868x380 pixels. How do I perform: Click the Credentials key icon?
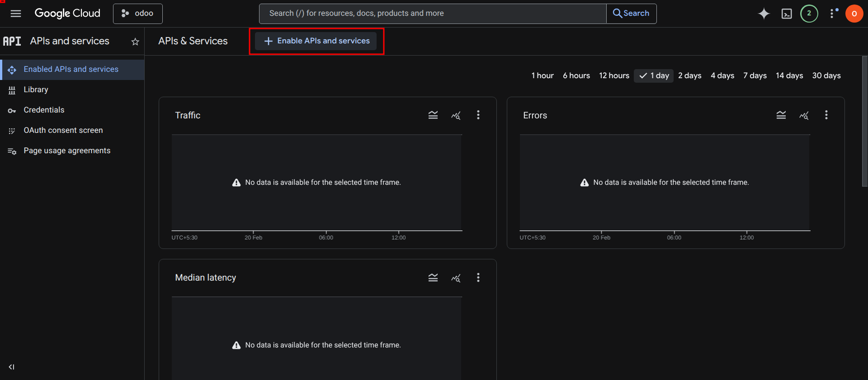click(12, 111)
